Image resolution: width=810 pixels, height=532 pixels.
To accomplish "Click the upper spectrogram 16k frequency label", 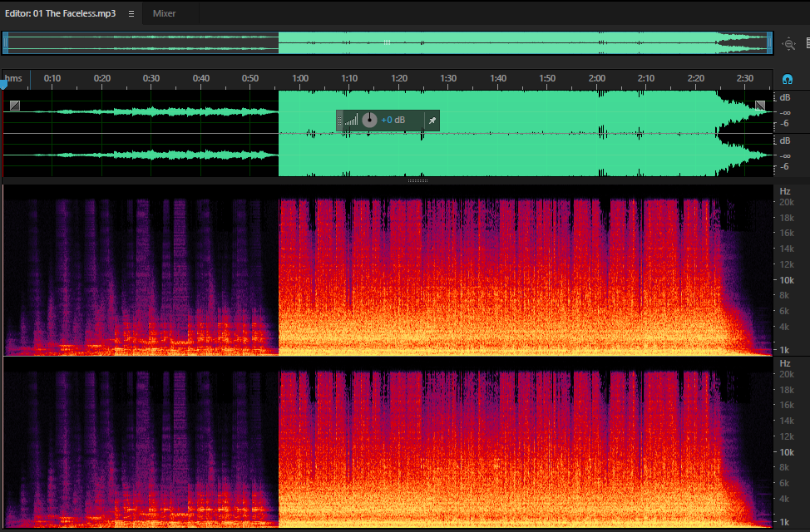I will coord(787,233).
